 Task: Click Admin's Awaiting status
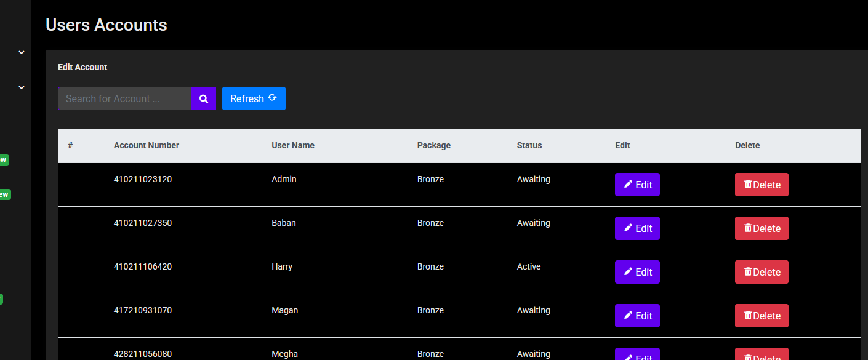(x=534, y=179)
